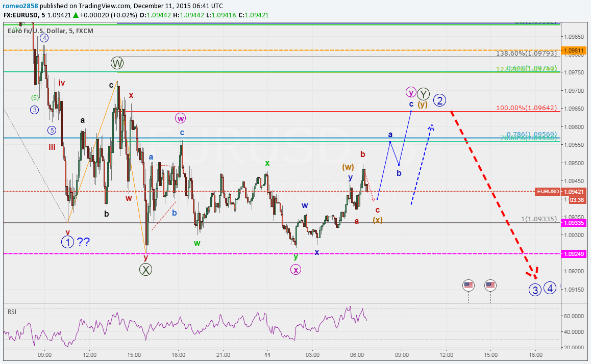The height and width of the screenshot is (364, 591).
Task: Select the orange (x) wave label
Action: click(378, 220)
